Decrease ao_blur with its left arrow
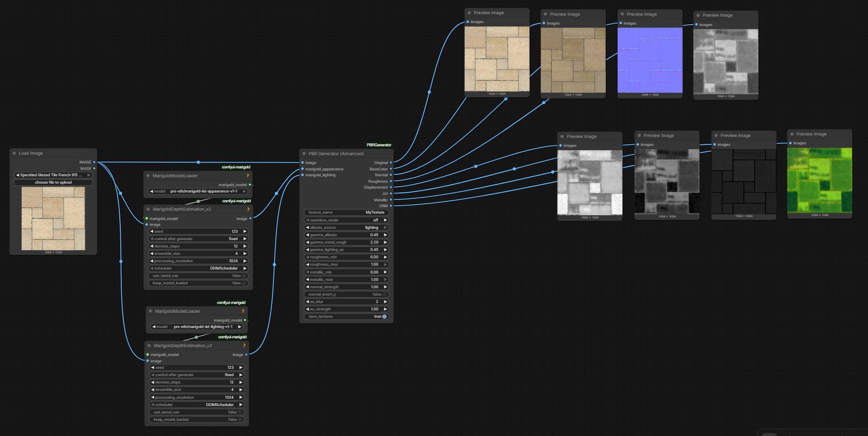The height and width of the screenshot is (436, 868). [307, 301]
